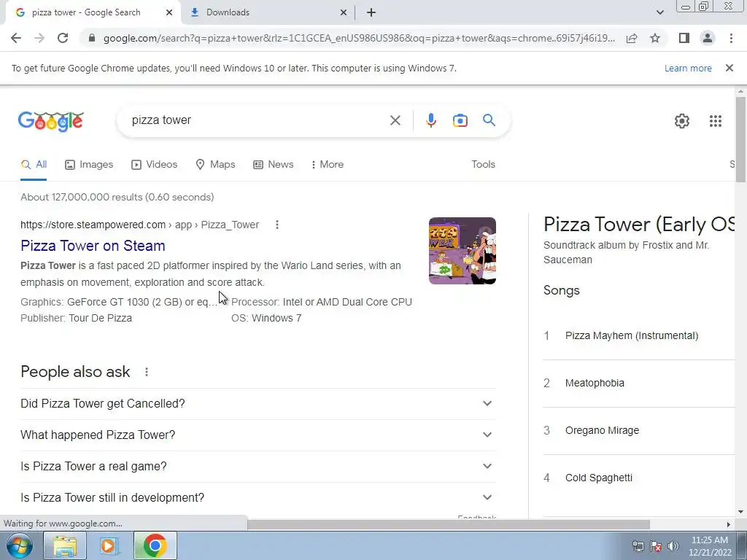
Task: Open the Windows Start menu
Action: point(19,545)
